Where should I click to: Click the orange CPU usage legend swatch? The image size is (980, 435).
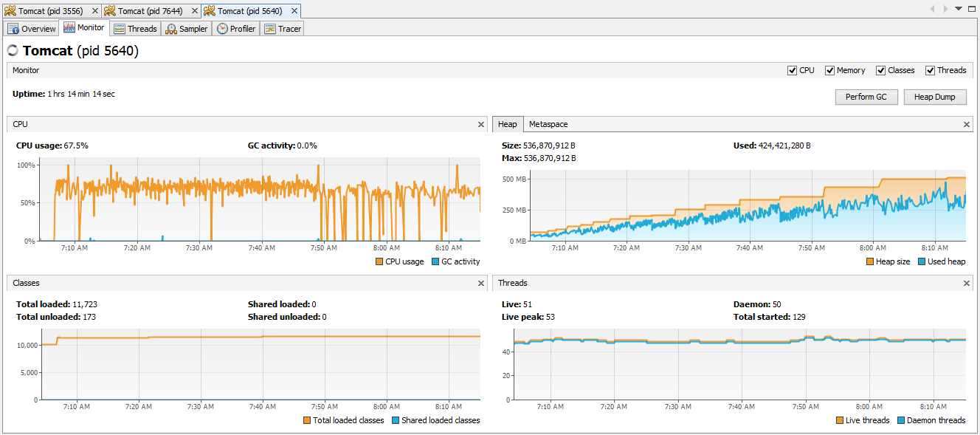[x=379, y=261]
